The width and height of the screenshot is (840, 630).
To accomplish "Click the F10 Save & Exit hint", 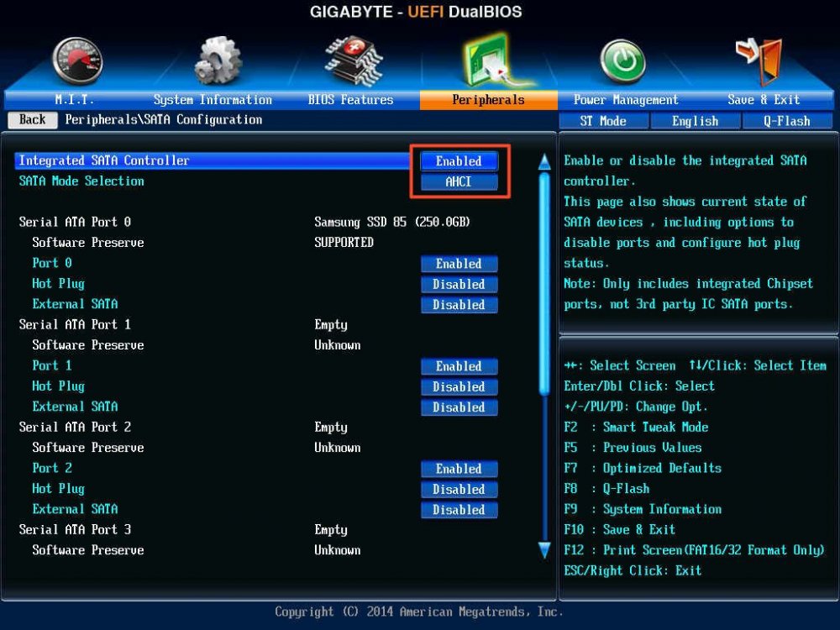I will (x=619, y=530).
